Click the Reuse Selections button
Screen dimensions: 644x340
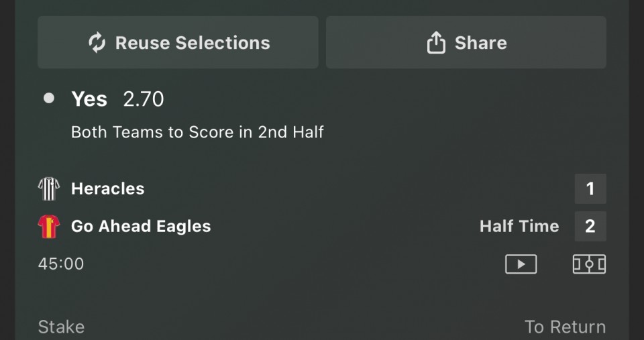point(178,43)
